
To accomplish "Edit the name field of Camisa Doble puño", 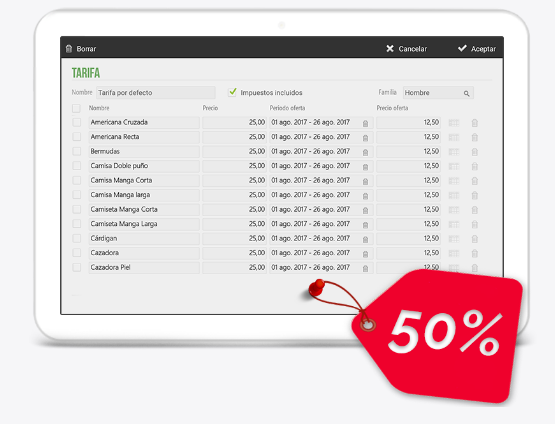I will click(x=144, y=166).
